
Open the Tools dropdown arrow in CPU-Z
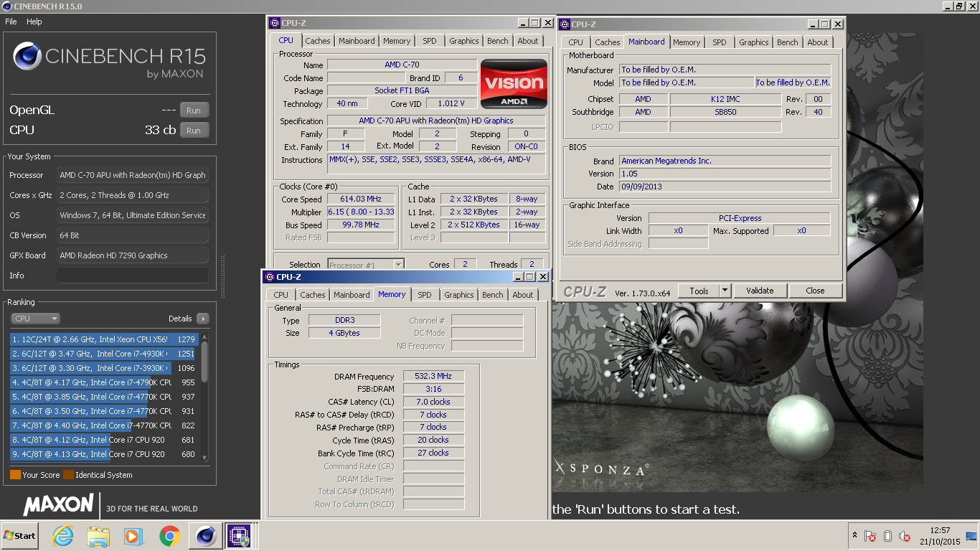[725, 291]
